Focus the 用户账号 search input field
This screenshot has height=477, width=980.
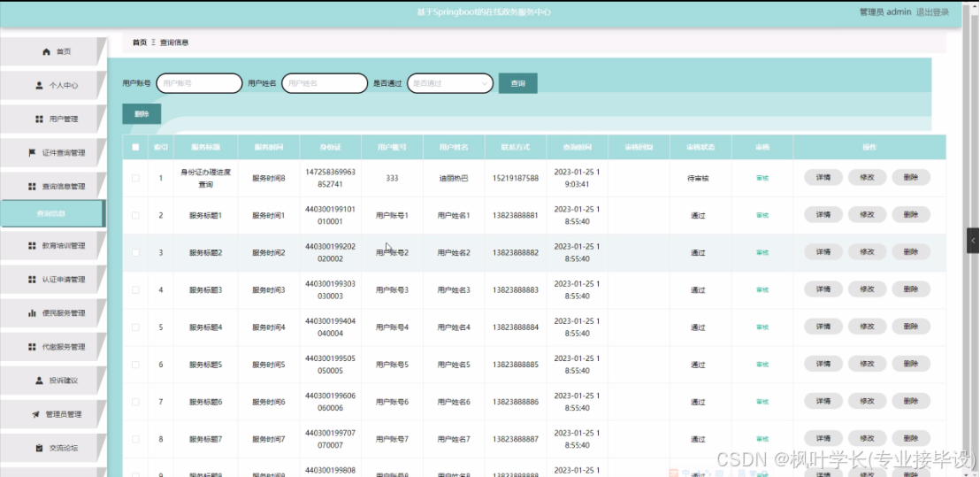tap(199, 83)
